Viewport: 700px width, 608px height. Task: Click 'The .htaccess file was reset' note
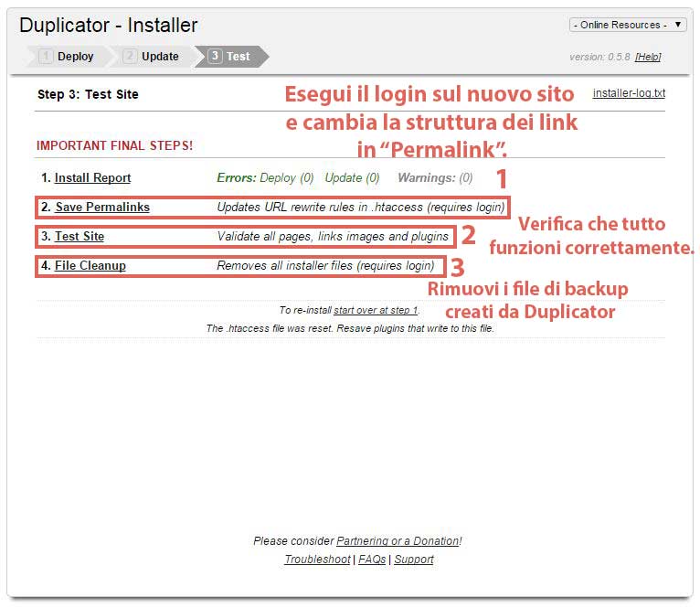click(350, 328)
